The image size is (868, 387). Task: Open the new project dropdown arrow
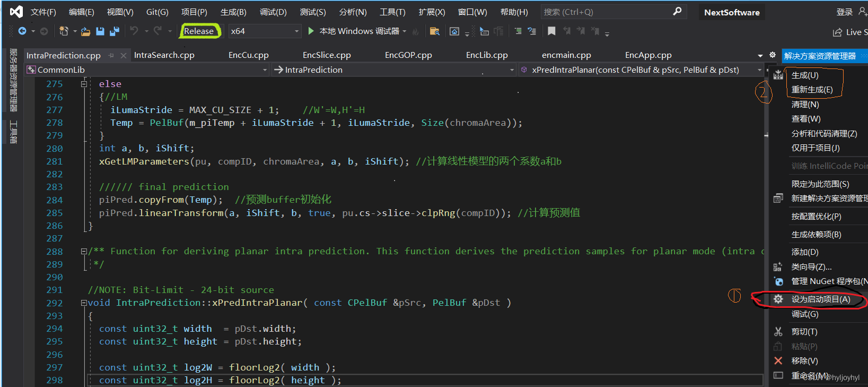tap(75, 31)
